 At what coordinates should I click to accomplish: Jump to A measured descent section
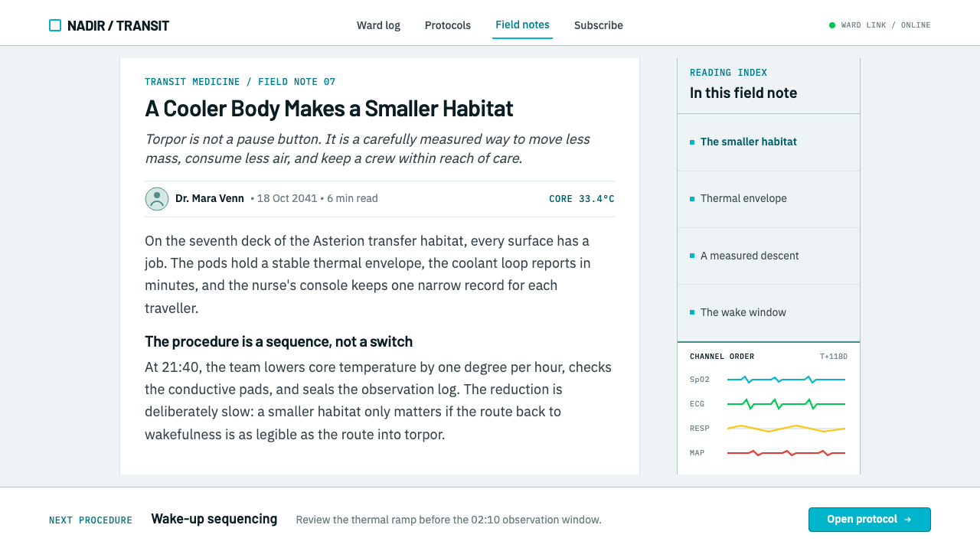coord(769,256)
